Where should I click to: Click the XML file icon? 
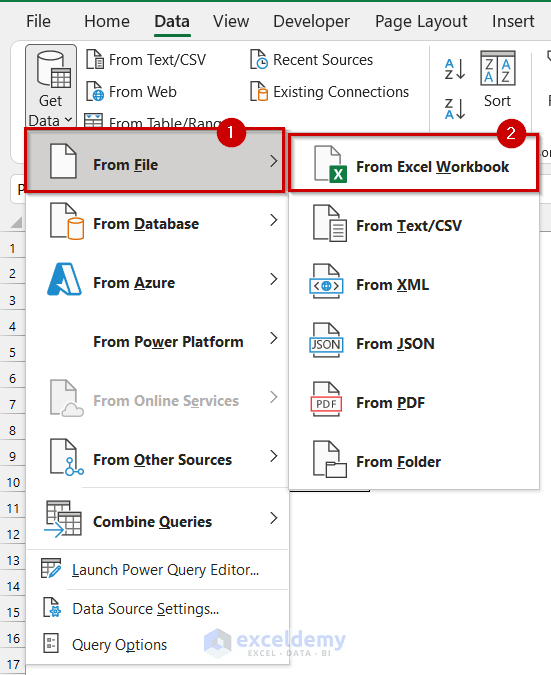click(x=326, y=282)
